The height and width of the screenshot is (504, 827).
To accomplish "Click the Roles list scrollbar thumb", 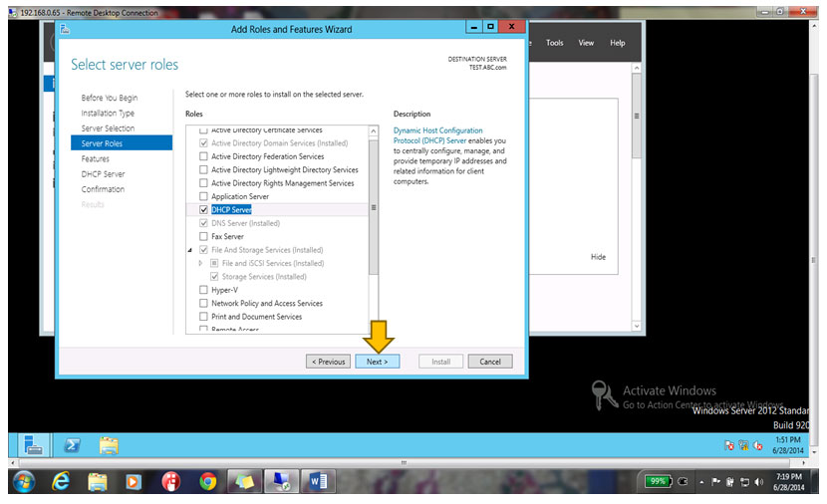I will pos(374,207).
